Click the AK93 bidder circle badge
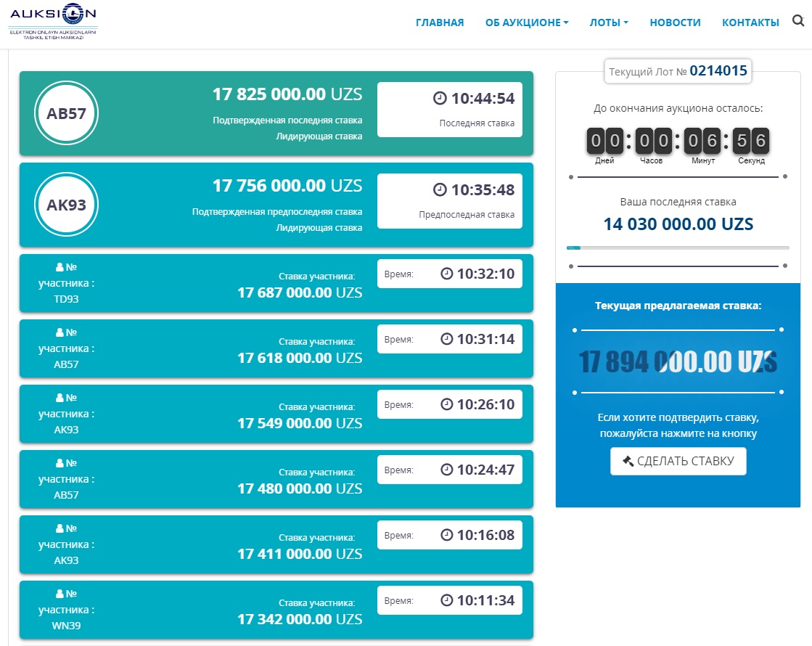The image size is (812, 646). 66,205
